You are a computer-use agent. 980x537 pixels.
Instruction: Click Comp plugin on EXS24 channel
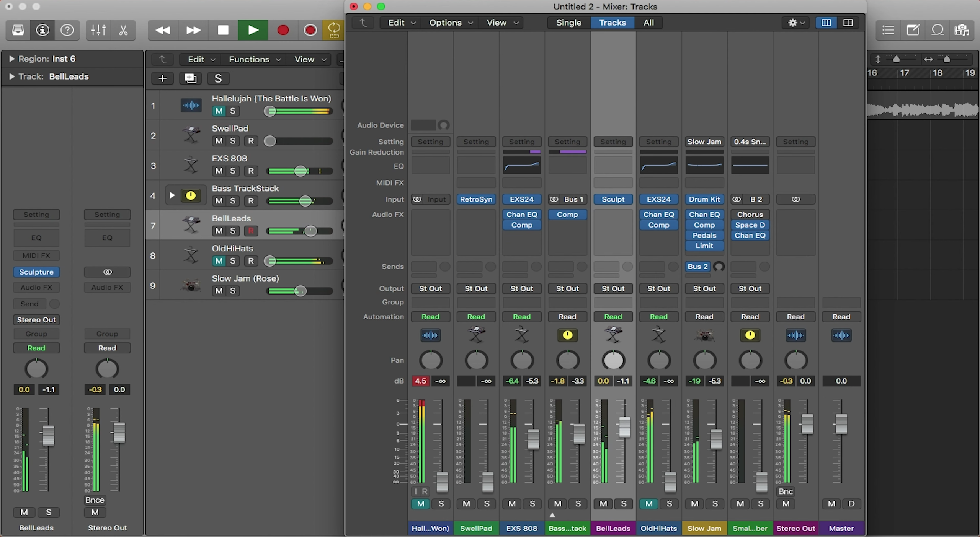point(521,225)
